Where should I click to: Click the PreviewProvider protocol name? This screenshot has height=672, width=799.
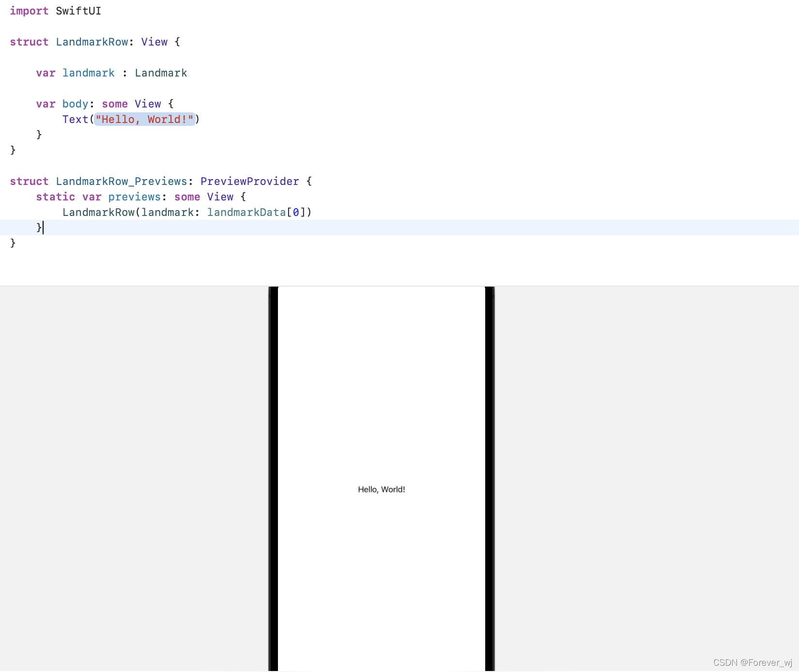click(x=250, y=182)
